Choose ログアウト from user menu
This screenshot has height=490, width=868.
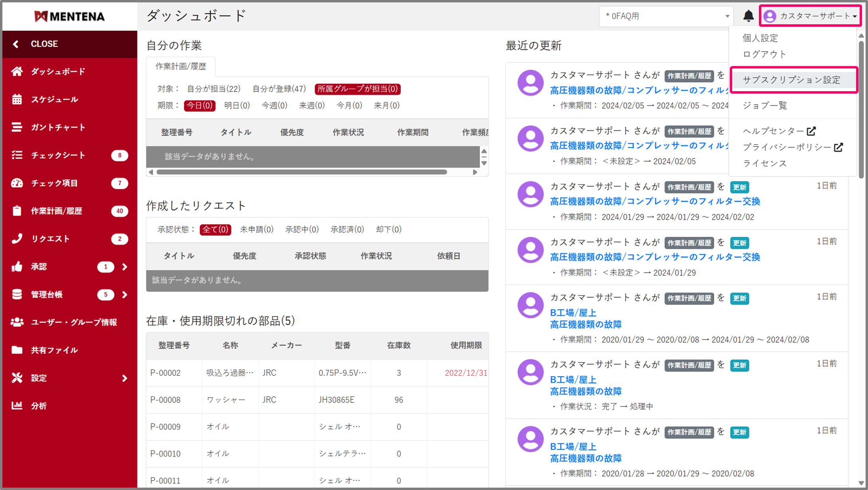[764, 54]
